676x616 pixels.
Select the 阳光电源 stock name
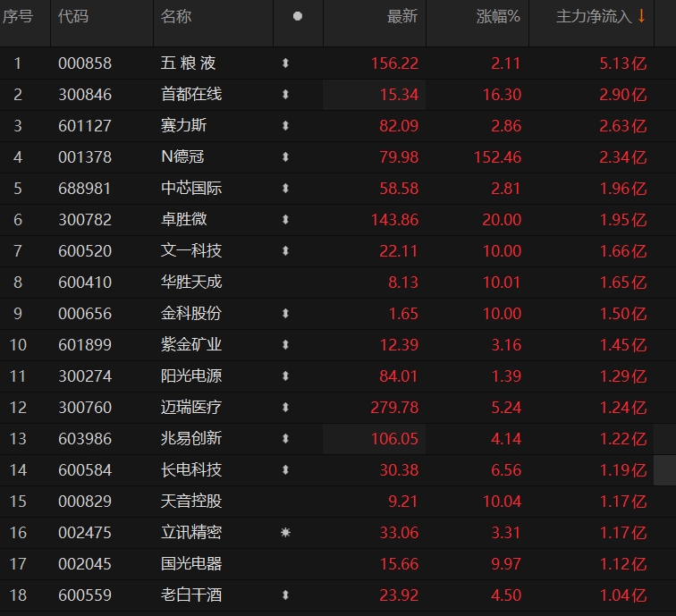point(190,376)
